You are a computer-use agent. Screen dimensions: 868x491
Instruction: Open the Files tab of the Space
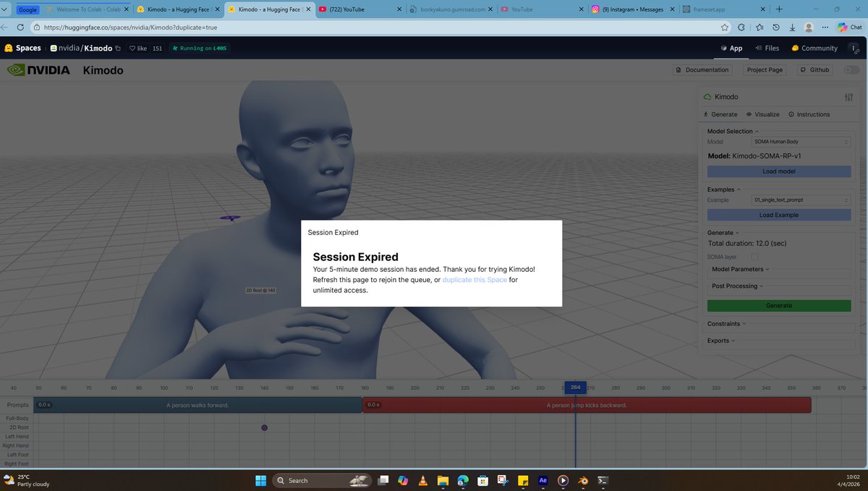tap(767, 48)
